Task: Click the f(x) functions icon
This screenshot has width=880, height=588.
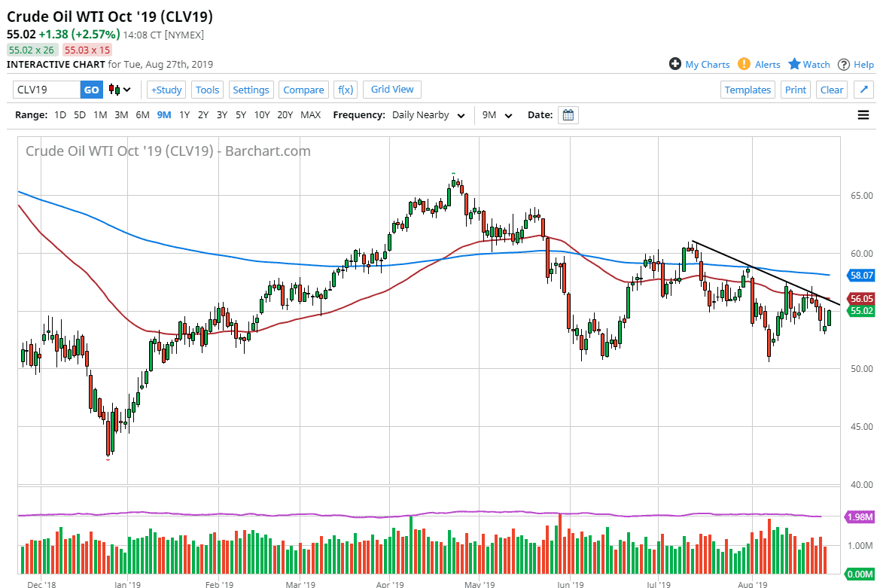Action: [x=346, y=90]
